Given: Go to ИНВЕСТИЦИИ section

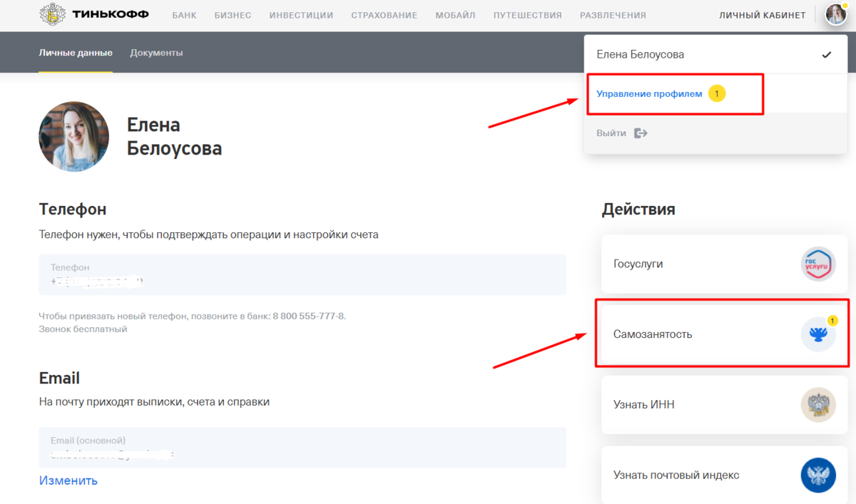Looking at the screenshot, I should point(301,15).
